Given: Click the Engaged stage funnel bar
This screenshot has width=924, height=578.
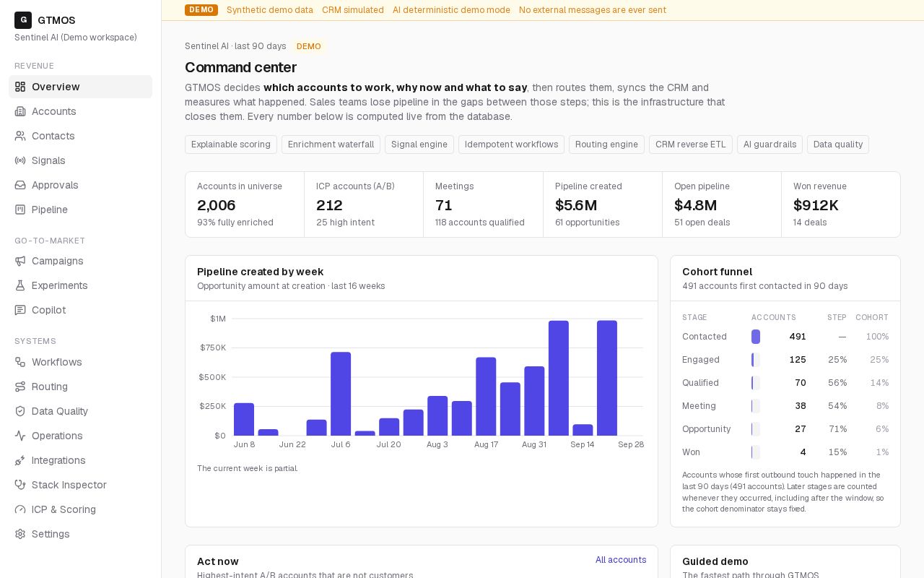Looking at the screenshot, I should coord(756,360).
